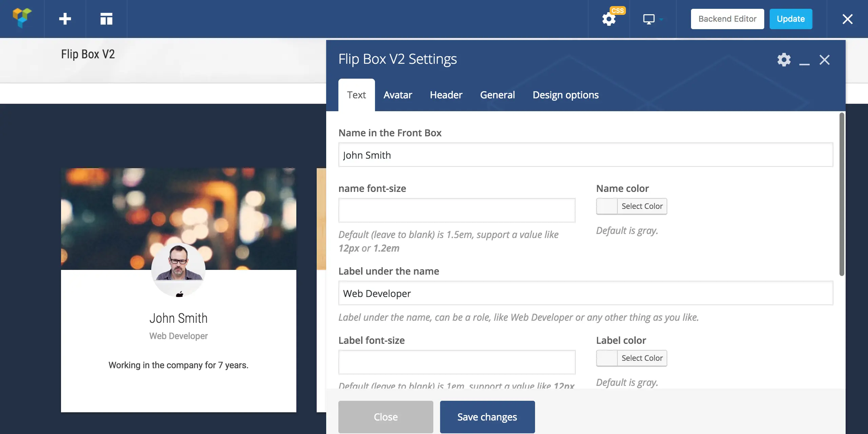Click the gray Close button

coord(386,417)
